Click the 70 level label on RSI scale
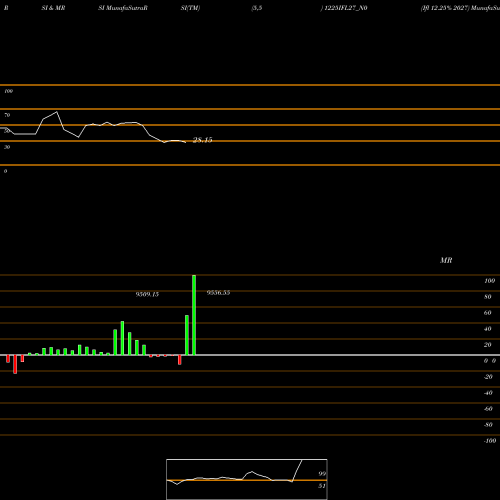This screenshot has width=500, height=500. coord(7,115)
